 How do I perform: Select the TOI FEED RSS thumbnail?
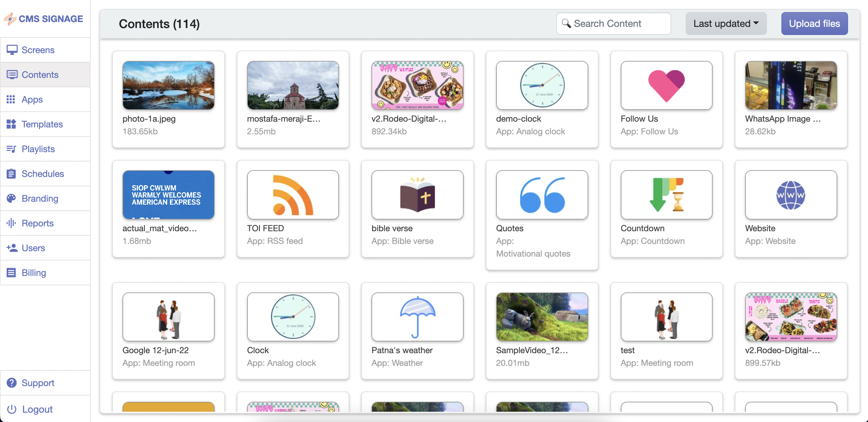pyautogui.click(x=292, y=195)
